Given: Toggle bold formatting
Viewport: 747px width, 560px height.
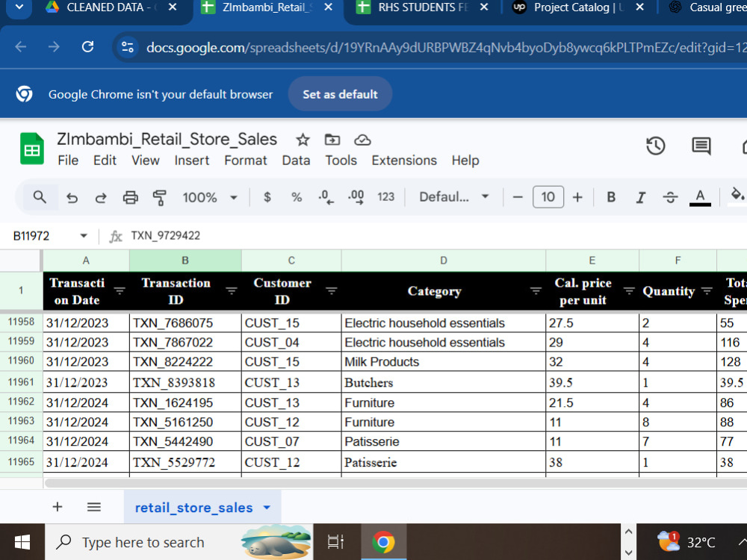Looking at the screenshot, I should pyautogui.click(x=611, y=197).
